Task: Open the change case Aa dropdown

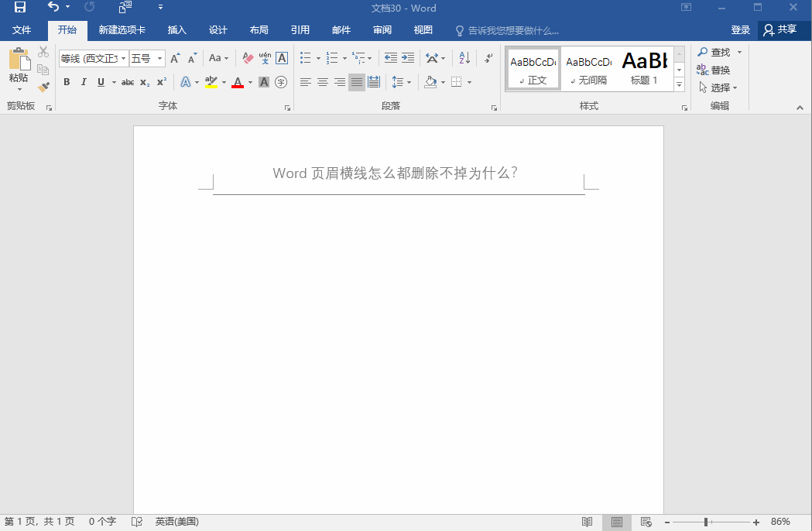Action: coord(218,58)
